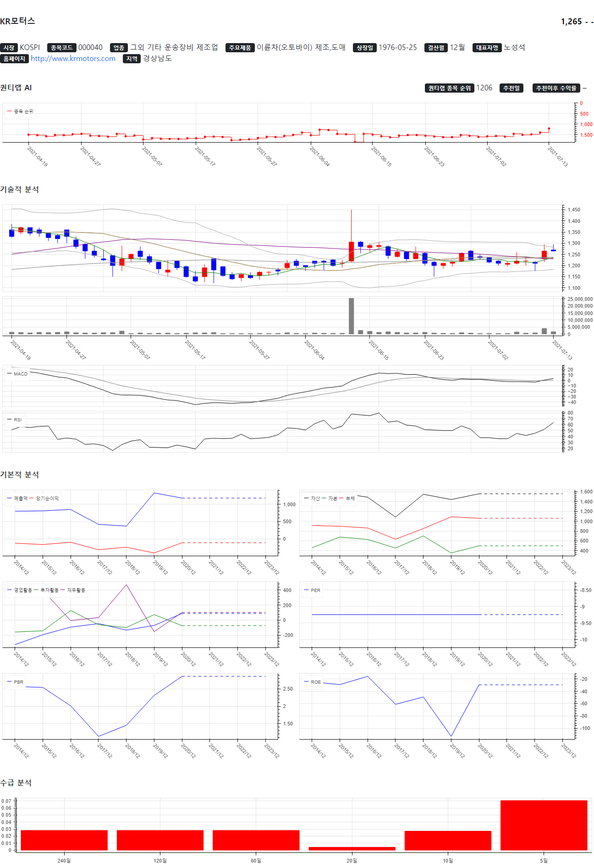
Task: Select the current price 1,265
Action: click(x=571, y=22)
